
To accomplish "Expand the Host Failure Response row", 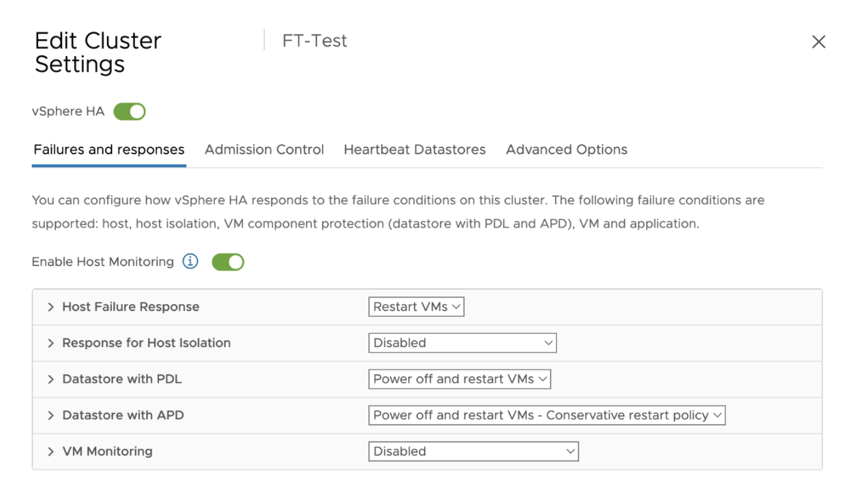I will tap(51, 307).
